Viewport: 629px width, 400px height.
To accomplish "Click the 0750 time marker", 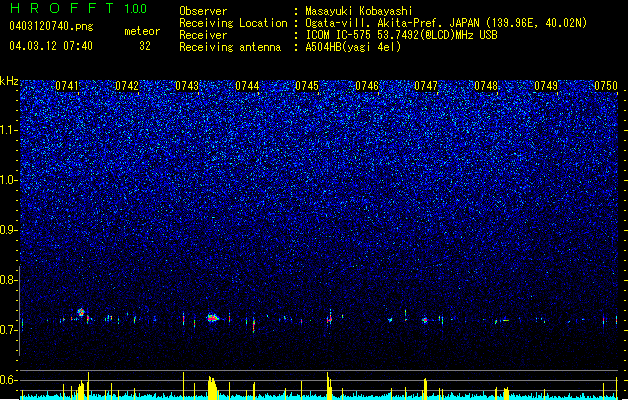I will pos(606,86).
